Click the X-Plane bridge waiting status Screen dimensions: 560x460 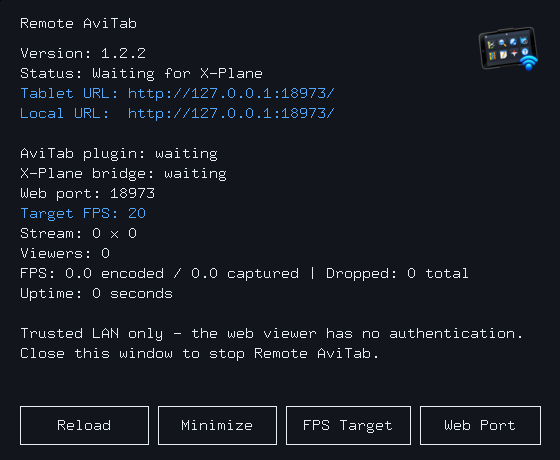coord(123,174)
